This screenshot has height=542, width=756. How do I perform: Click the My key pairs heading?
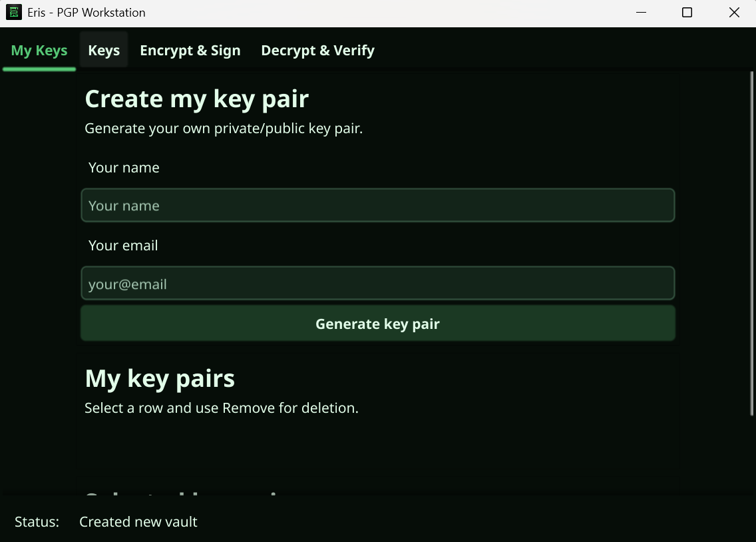[x=159, y=378]
